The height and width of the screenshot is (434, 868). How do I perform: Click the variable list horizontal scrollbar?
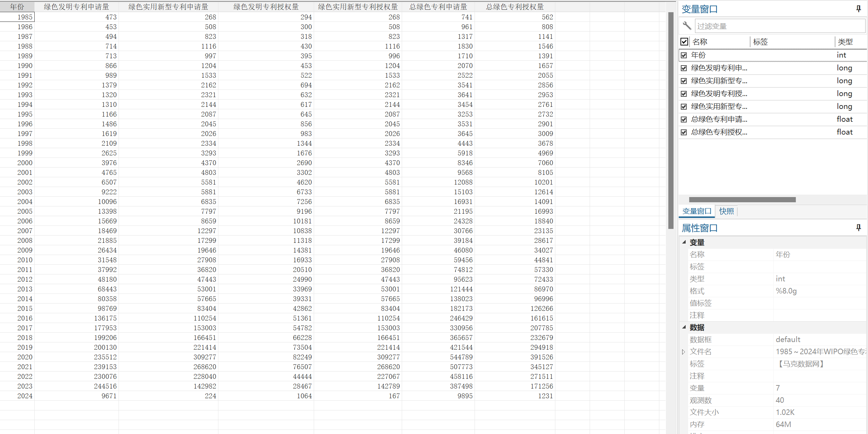(742, 199)
